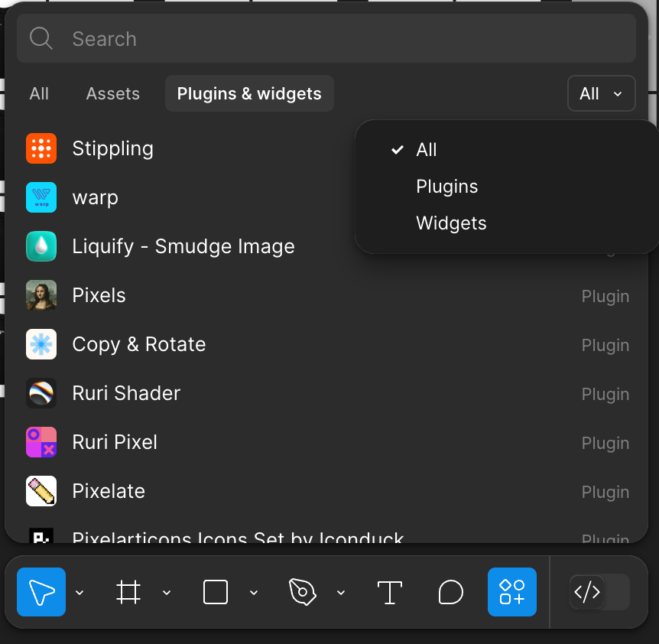This screenshot has width=659, height=644.
Task: Open the Ruri Shader entry
Action: (x=326, y=393)
